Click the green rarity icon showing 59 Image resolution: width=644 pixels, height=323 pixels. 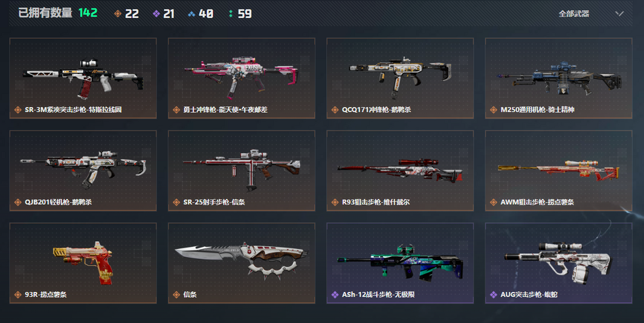click(230, 14)
